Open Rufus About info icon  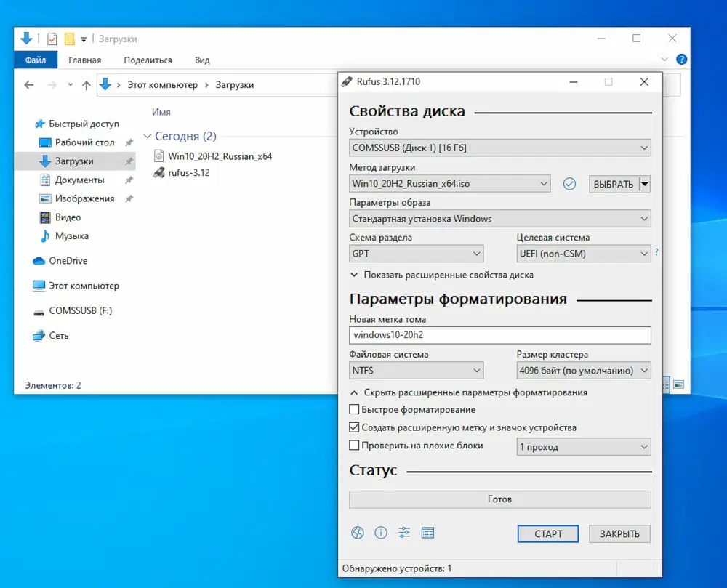point(381,533)
